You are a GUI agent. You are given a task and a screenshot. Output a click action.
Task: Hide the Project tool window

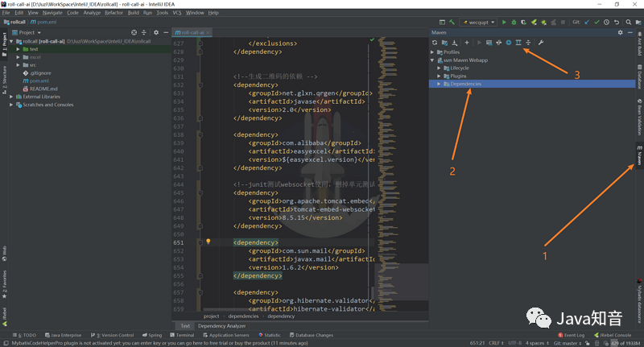pos(166,32)
